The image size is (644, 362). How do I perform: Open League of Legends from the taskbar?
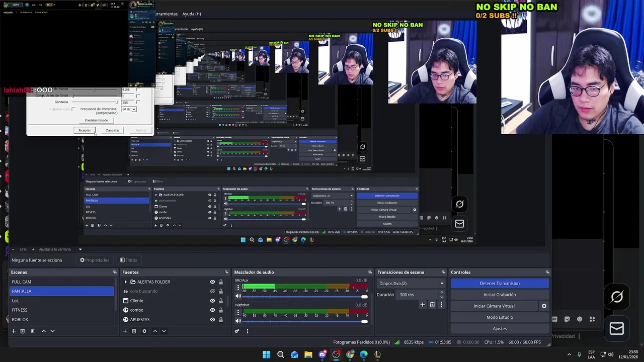pos(377,354)
